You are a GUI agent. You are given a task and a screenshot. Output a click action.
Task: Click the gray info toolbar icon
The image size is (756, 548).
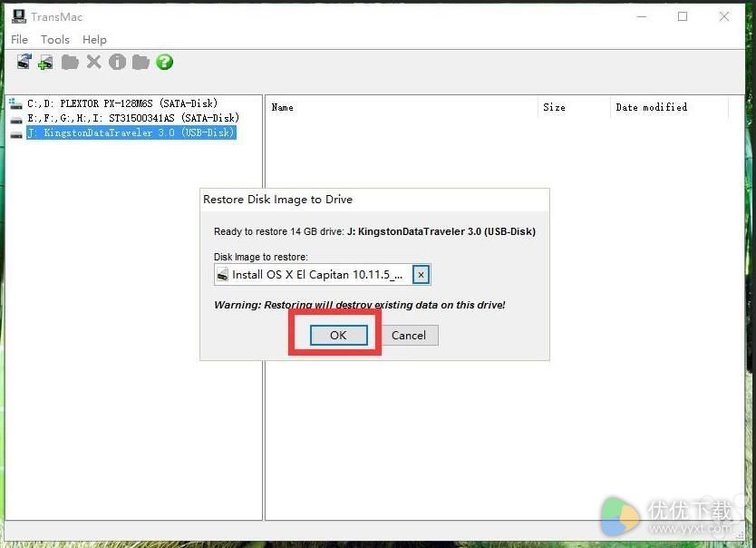click(117, 62)
